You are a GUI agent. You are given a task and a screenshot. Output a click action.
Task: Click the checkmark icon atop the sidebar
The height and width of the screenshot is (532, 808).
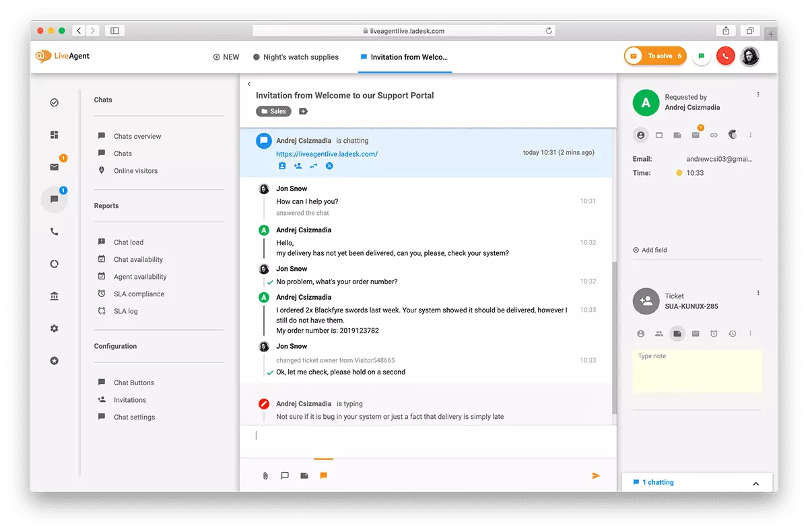click(x=54, y=102)
